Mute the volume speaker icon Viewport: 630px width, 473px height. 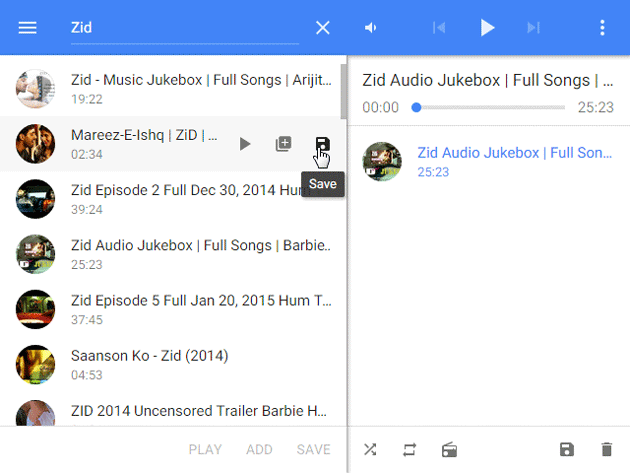(370, 28)
